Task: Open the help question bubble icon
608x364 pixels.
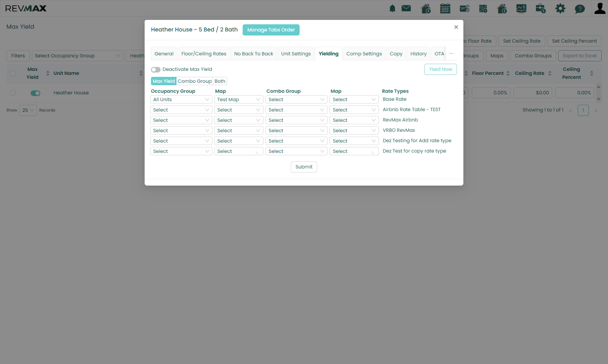Action: coord(580,9)
